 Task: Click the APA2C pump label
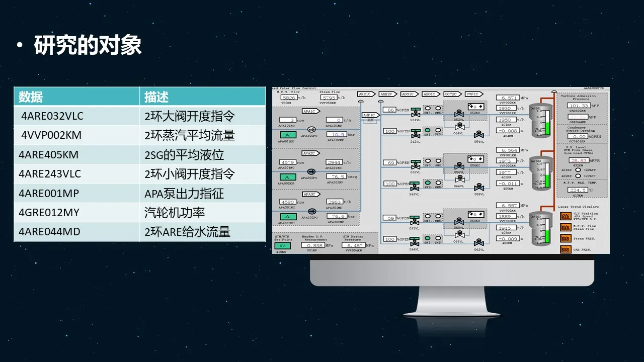(x=310, y=153)
